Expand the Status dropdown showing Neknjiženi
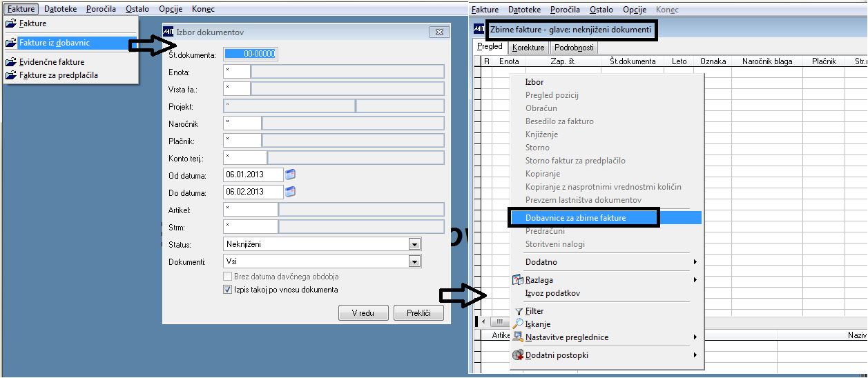 [414, 244]
